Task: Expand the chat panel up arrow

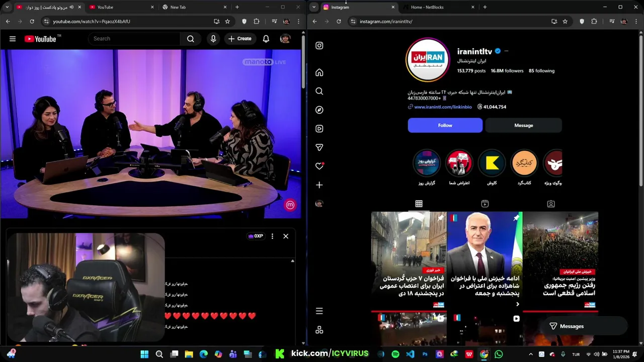Action: pos(292,261)
